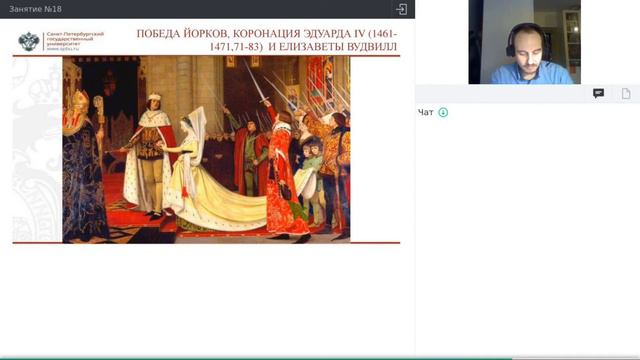Open the documents tab icon
The height and width of the screenshot is (360, 640).
pyautogui.click(x=626, y=93)
